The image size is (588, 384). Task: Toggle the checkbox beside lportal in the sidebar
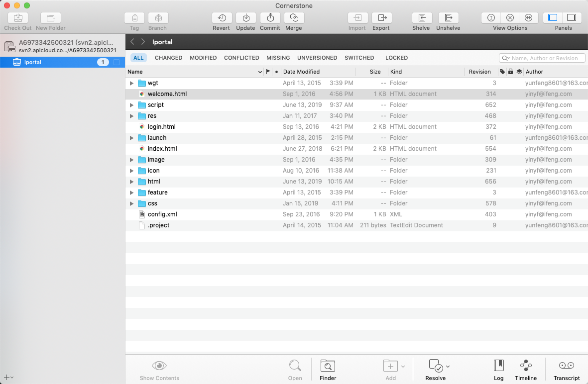click(x=117, y=62)
